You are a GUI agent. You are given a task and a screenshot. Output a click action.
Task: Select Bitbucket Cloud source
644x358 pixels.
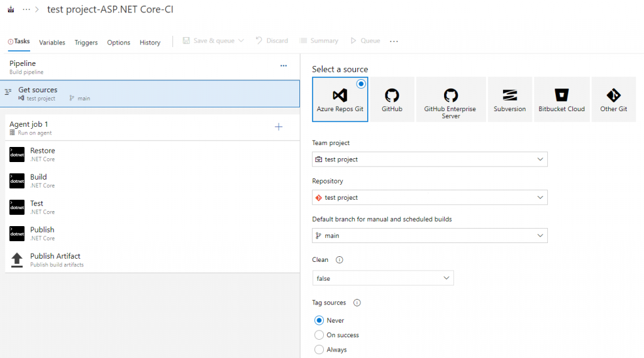(562, 100)
